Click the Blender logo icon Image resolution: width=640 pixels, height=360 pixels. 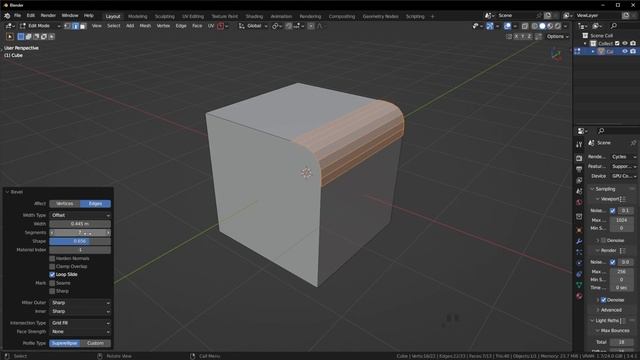click(x=7, y=16)
